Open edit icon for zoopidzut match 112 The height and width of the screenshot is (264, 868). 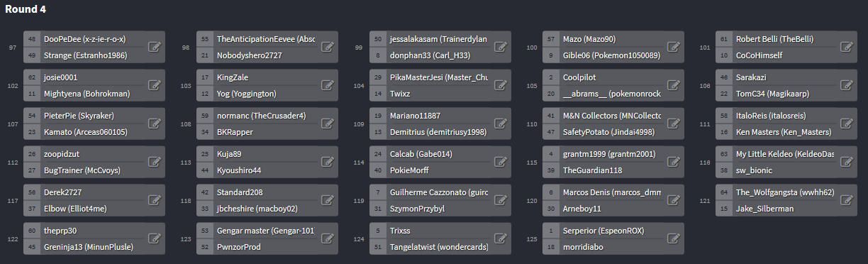tap(154, 162)
